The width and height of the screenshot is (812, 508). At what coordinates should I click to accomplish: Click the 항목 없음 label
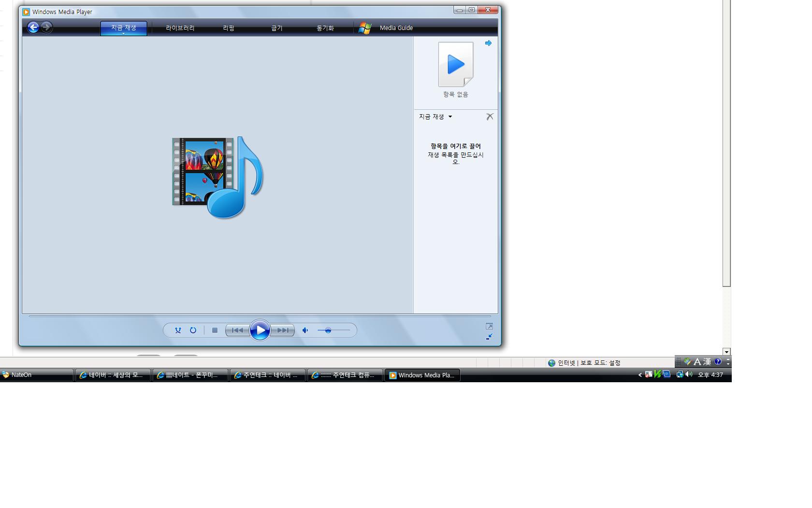(x=456, y=94)
